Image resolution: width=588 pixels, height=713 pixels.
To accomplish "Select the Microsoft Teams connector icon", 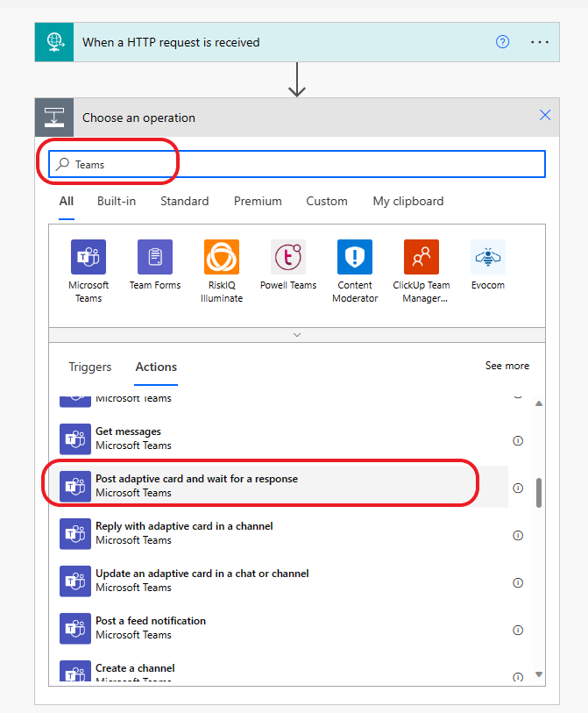I will [x=89, y=257].
